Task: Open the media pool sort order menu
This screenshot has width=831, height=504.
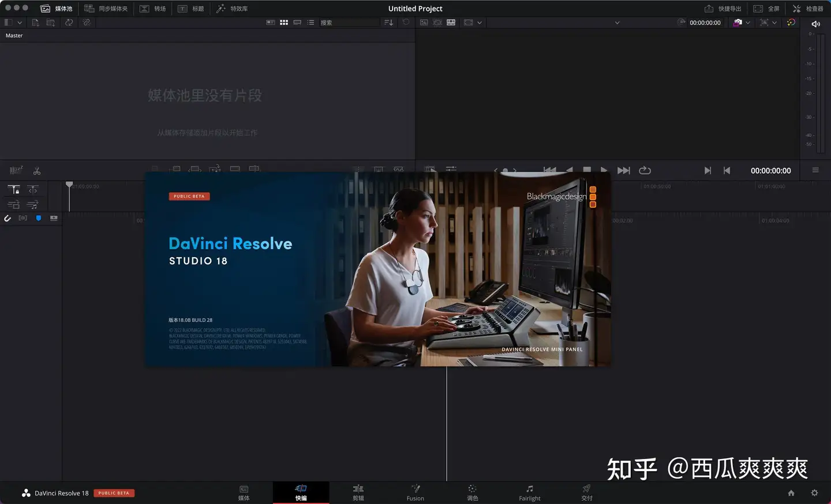Action: pyautogui.click(x=389, y=22)
